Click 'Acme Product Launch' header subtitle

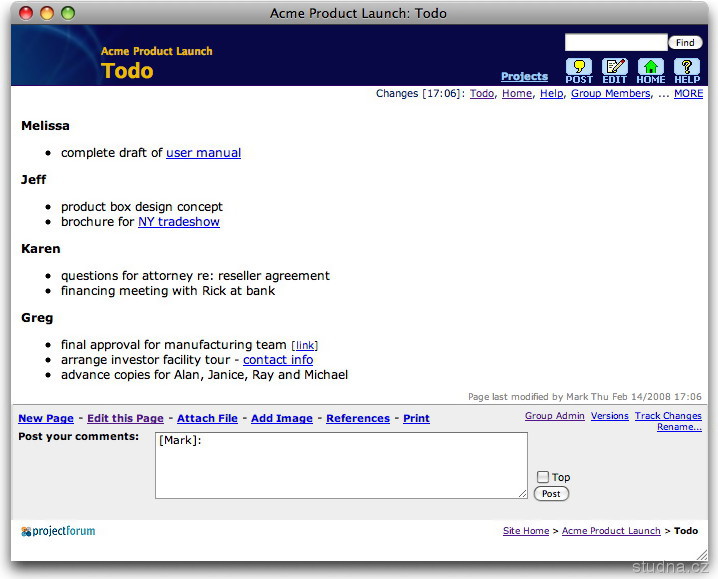[157, 51]
